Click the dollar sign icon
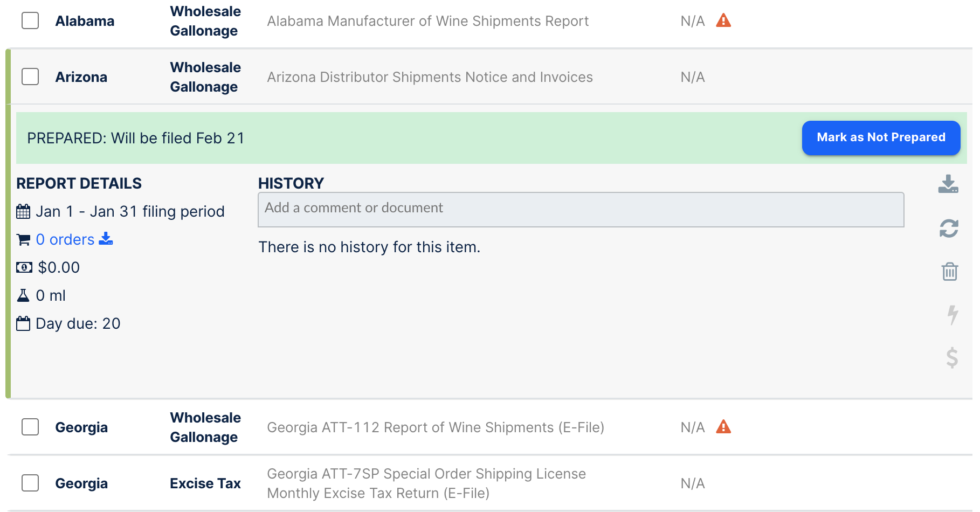The width and height of the screenshot is (980, 512). (952, 357)
